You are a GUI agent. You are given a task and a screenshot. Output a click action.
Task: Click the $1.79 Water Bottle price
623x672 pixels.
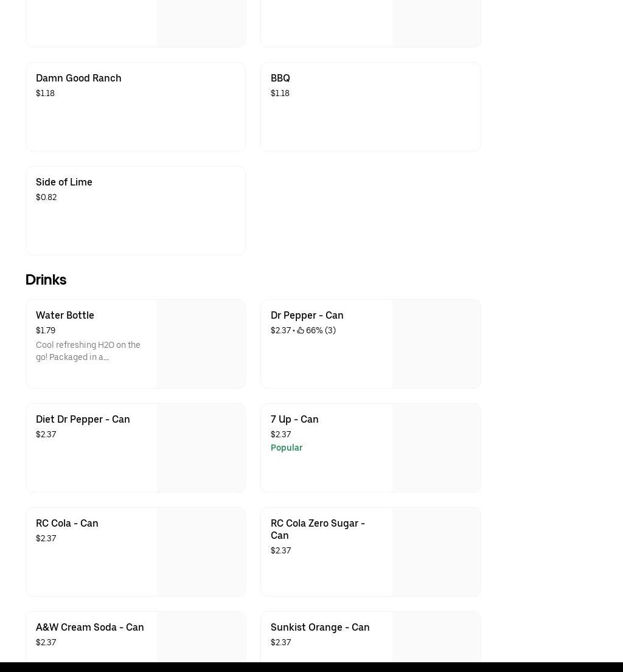click(x=46, y=330)
